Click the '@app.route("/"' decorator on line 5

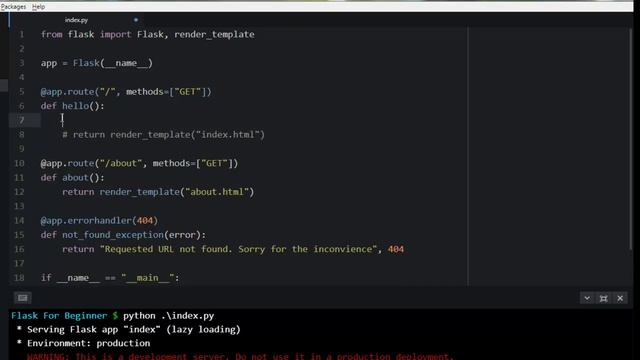78,91
